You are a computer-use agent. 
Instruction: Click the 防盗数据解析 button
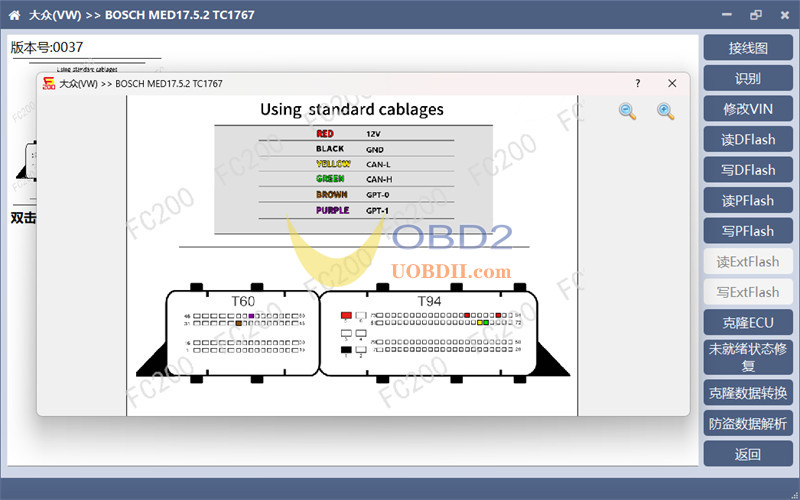[x=748, y=423]
